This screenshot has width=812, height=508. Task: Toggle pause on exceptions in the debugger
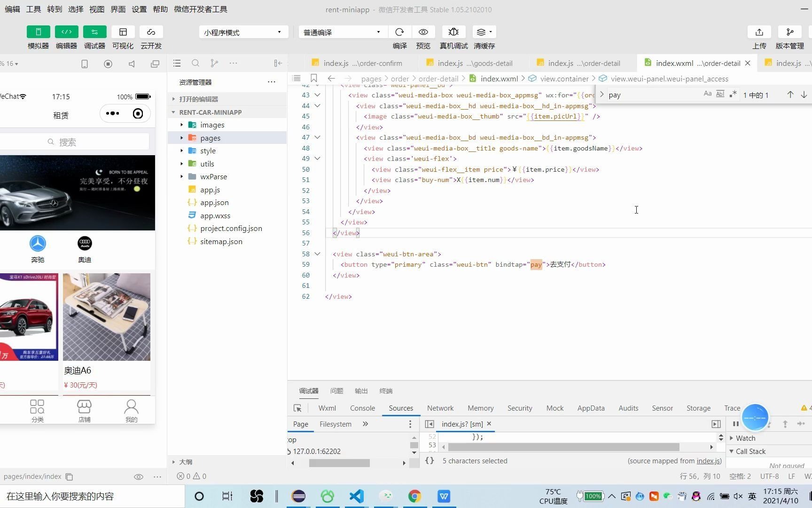pos(736,424)
